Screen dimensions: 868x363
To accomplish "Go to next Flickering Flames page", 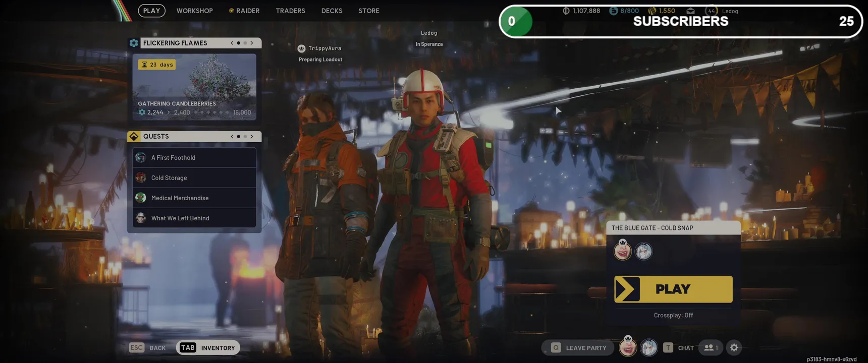I will [x=252, y=43].
